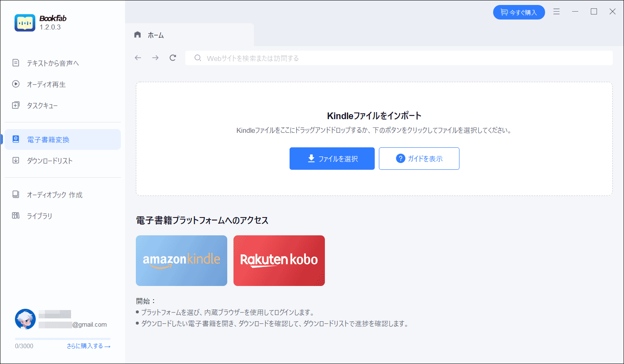Screen dimensions: 624x364
Task: Click the BookFab app logo icon
Action: 25,23
